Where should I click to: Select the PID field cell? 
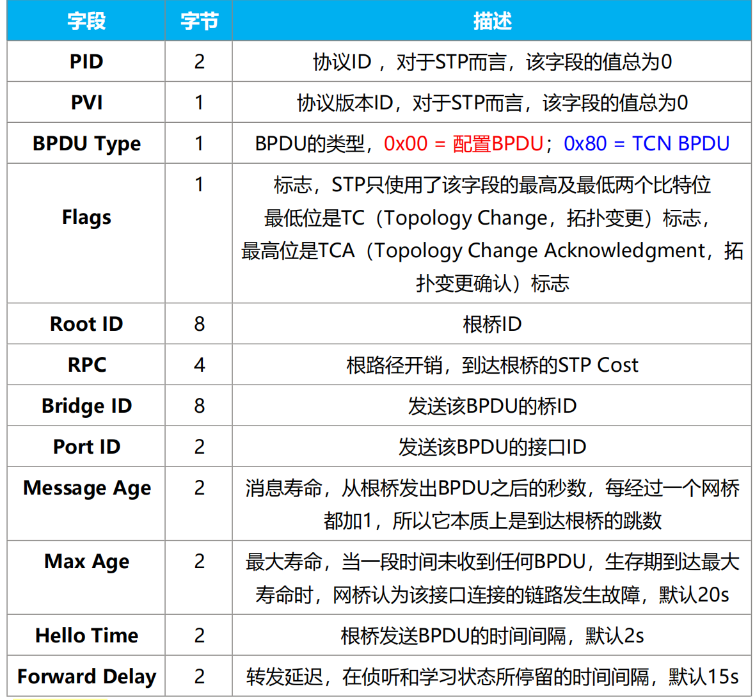pos(86,61)
